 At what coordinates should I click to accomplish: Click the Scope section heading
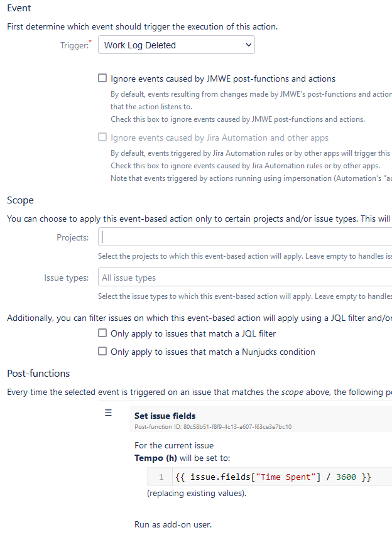point(20,200)
